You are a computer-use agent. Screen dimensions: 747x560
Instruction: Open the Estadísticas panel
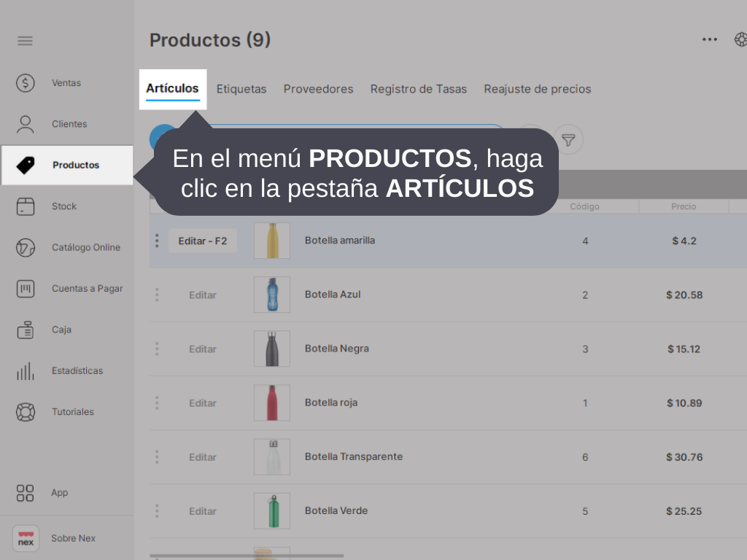(73, 370)
